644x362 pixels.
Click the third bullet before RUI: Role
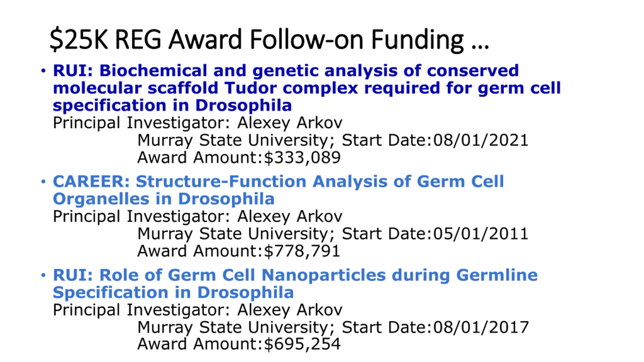point(43,275)
